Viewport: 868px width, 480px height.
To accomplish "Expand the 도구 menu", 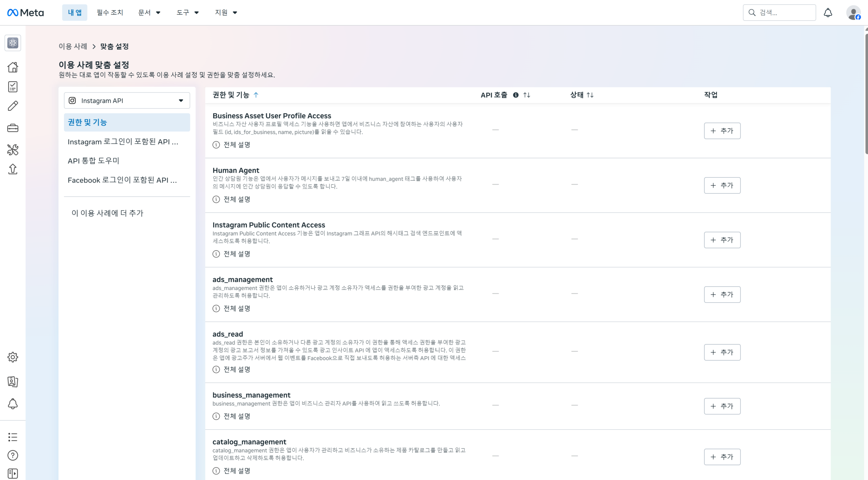I will tap(188, 13).
